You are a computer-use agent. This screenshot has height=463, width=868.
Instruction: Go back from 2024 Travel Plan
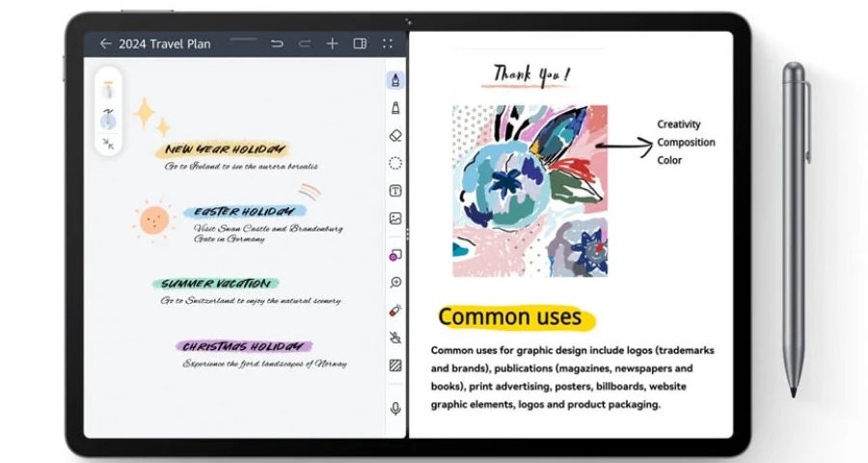pyautogui.click(x=105, y=43)
